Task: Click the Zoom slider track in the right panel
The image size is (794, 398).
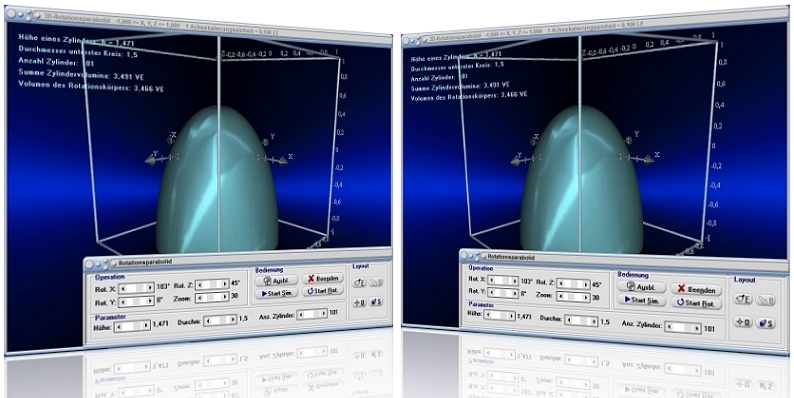Action: point(573,297)
